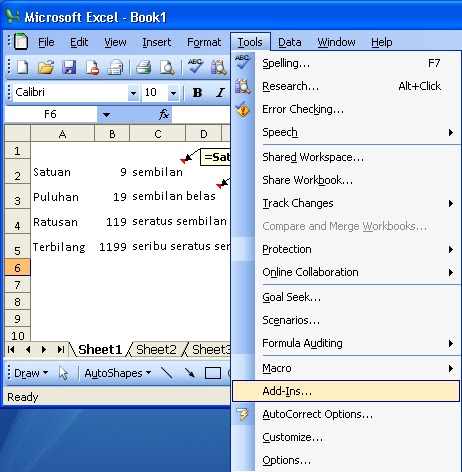462x472 pixels.
Task: Go to first sheet tab arrow
Action: (11, 349)
